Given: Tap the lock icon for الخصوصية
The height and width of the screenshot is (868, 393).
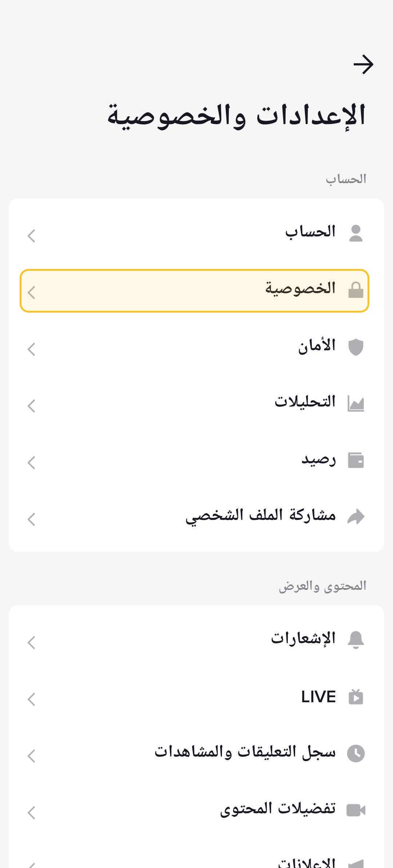Looking at the screenshot, I should tap(356, 290).
